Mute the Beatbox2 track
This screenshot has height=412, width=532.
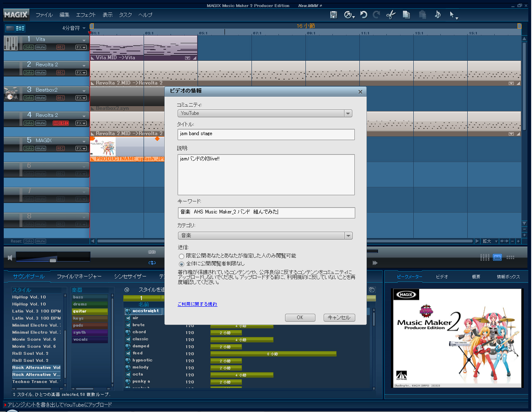coord(41,98)
